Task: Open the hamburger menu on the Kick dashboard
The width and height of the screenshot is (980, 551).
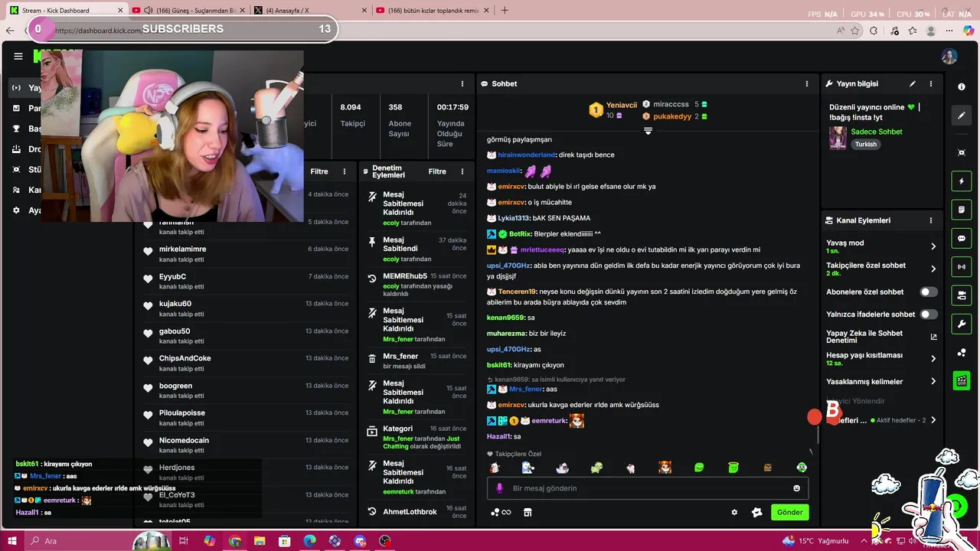Action: pos(18,56)
